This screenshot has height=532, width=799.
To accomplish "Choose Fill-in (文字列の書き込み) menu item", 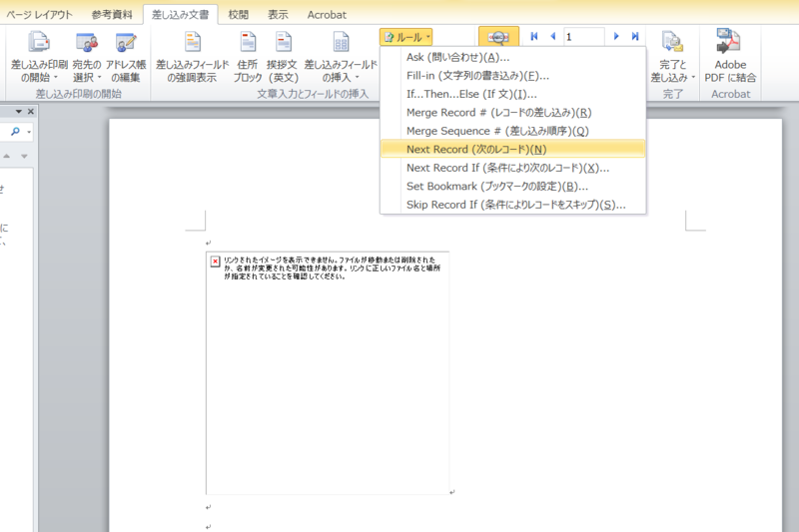I will [512, 76].
